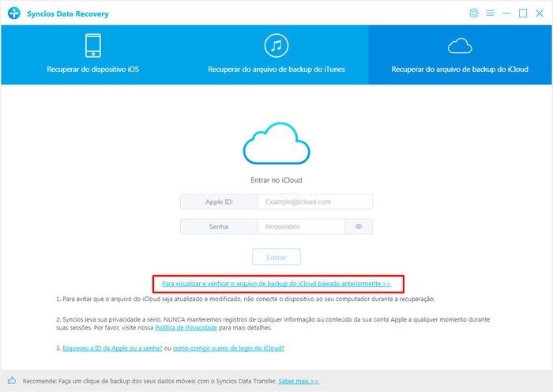Click the large iCloud cloud graphic
The width and height of the screenshot is (553, 392).
point(276,143)
